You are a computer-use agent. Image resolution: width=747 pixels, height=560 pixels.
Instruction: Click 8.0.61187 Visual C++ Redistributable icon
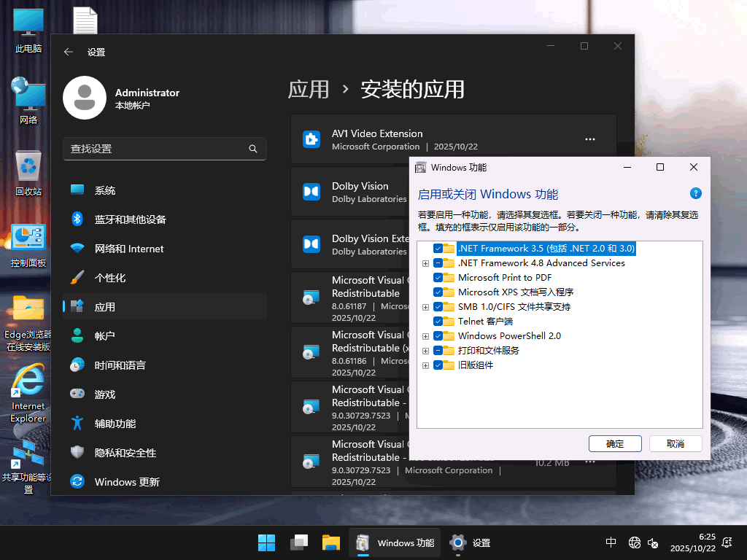coord(311,298)
